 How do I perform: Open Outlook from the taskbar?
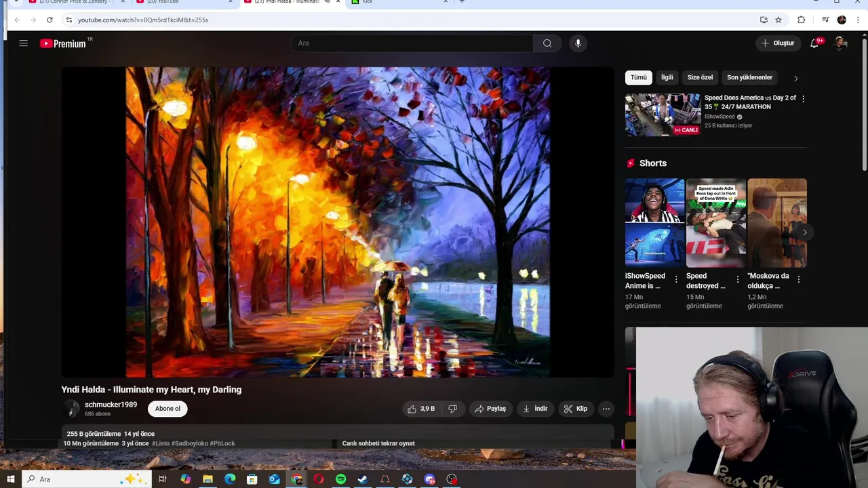pyautogui.click(x=274, y=479)
